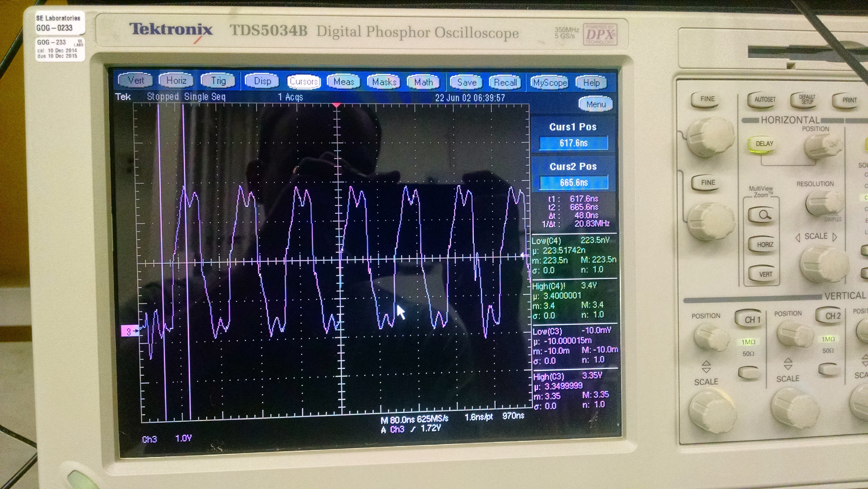Open the Meas measurement menu
Image resolution: width=868 pixels, height=489 pixels.
click(343, 82)
